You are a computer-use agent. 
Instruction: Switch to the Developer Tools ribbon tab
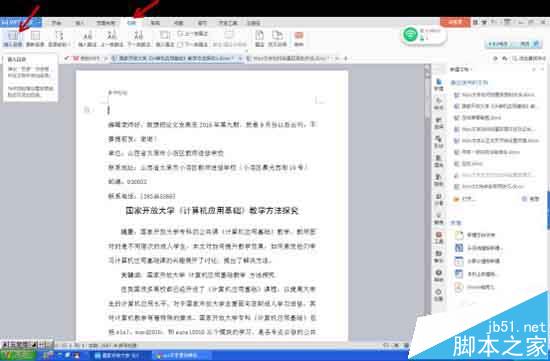click(228, 23)
